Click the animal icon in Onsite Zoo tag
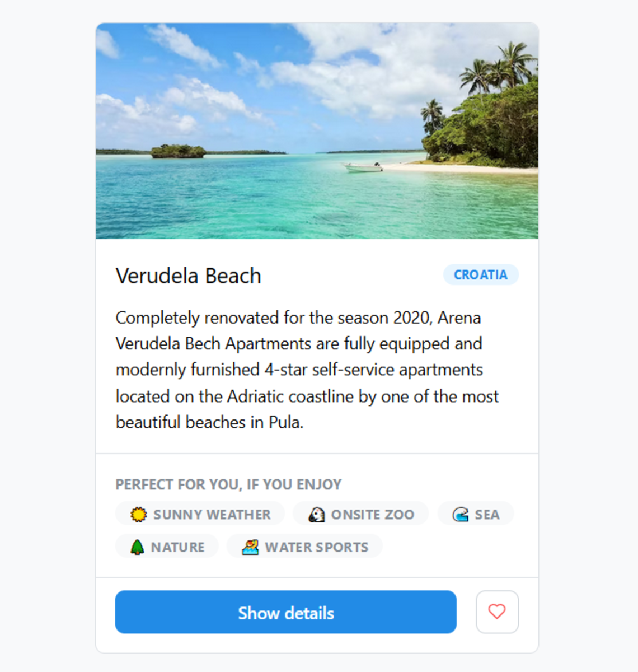The image size is (638, 672). coord(316,514)
